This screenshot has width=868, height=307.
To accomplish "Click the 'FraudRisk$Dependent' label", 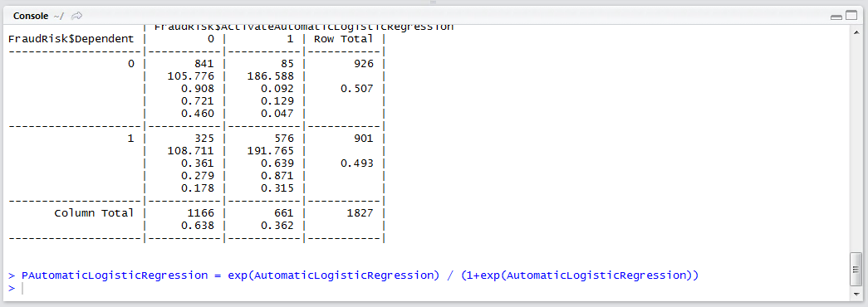I will coord(71,39).
